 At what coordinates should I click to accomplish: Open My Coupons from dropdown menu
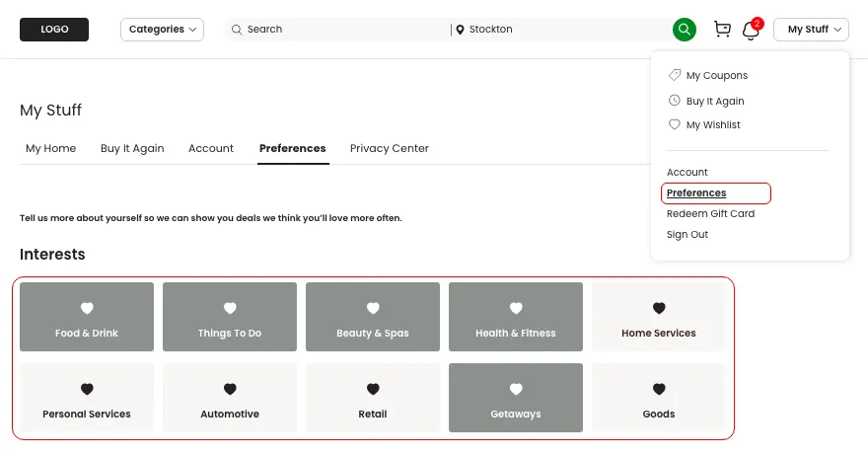click(x=717, y=75)
